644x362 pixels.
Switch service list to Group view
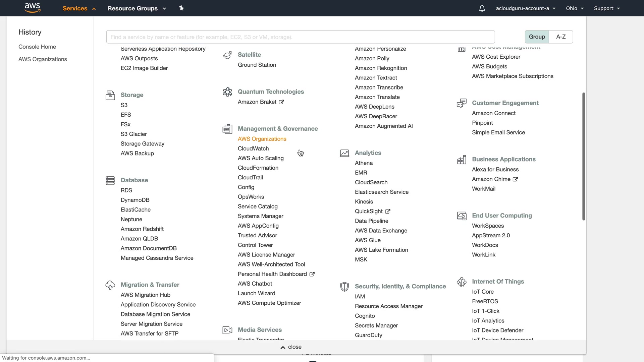tap(537, 37)
